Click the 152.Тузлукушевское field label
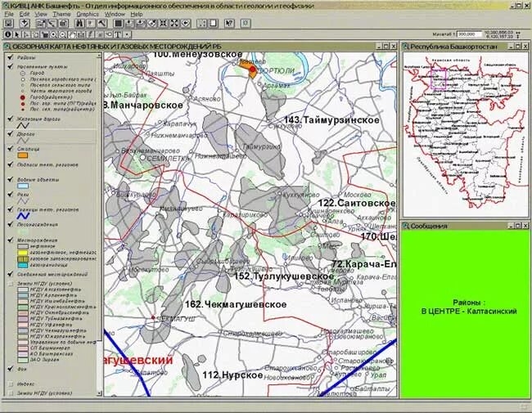Viewport: 532px width, 413px height. point(284,276)
